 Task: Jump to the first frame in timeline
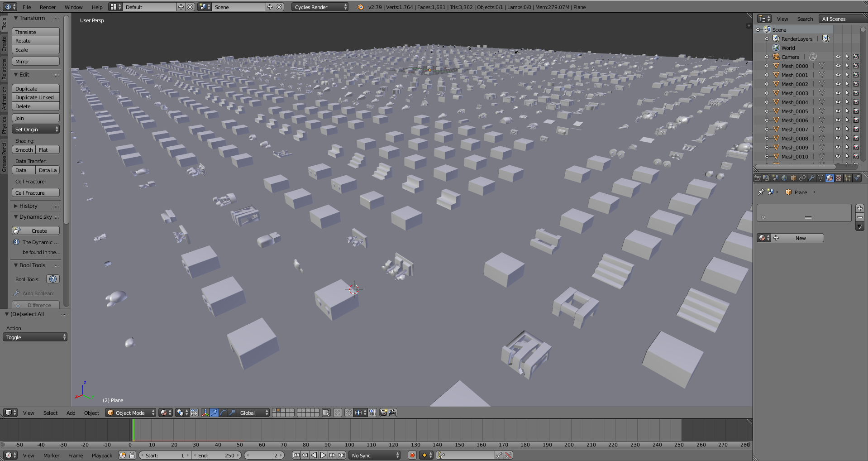(x=296, y=455)
